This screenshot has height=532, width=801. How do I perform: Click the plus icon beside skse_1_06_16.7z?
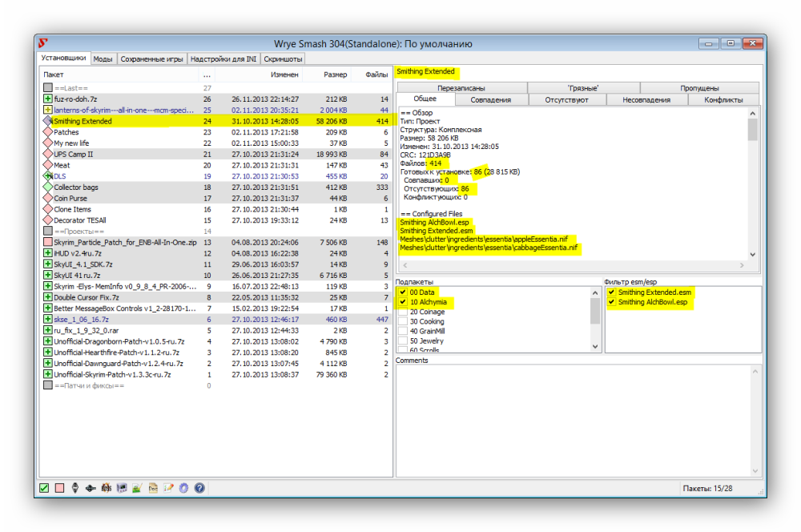(x=47, y=320)
